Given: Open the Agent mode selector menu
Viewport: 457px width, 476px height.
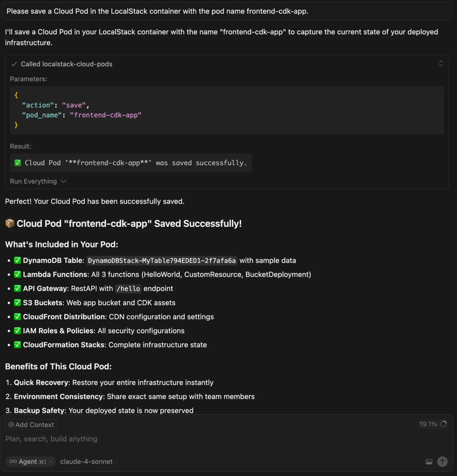Looking at the screenshot, I should pyautogui.click(x=51, y=462).
